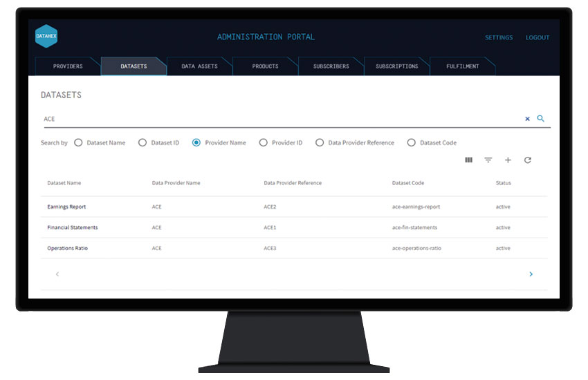588x380 pixels.
Task: Open the filter list icon
Action: tap(488, 160)
